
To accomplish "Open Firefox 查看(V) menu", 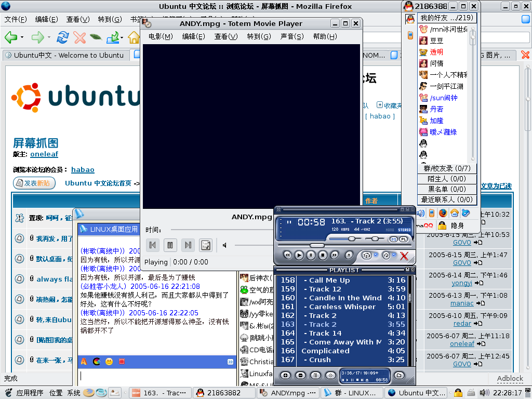I will click(78, 19).
